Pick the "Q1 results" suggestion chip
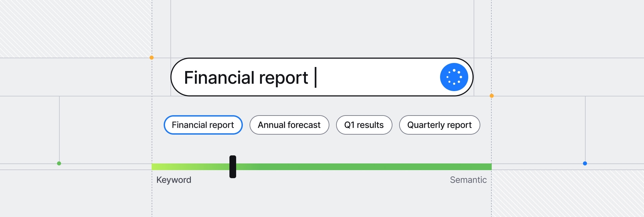 (364, 125)
